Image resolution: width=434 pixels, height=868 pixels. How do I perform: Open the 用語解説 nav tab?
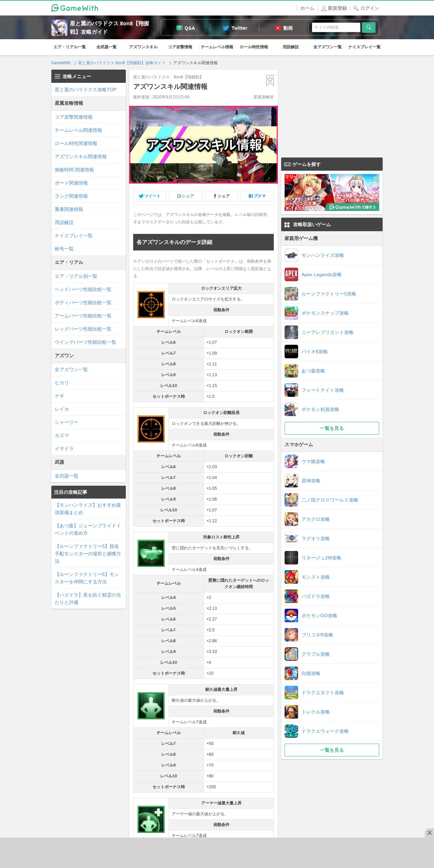pos(291,47)
